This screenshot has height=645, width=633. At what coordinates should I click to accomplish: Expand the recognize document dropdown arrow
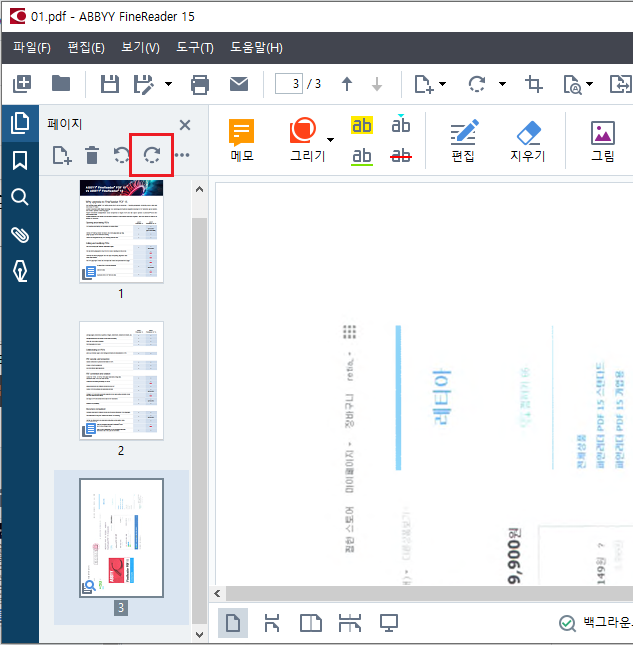pyautogui.click(x=589, y=84)
